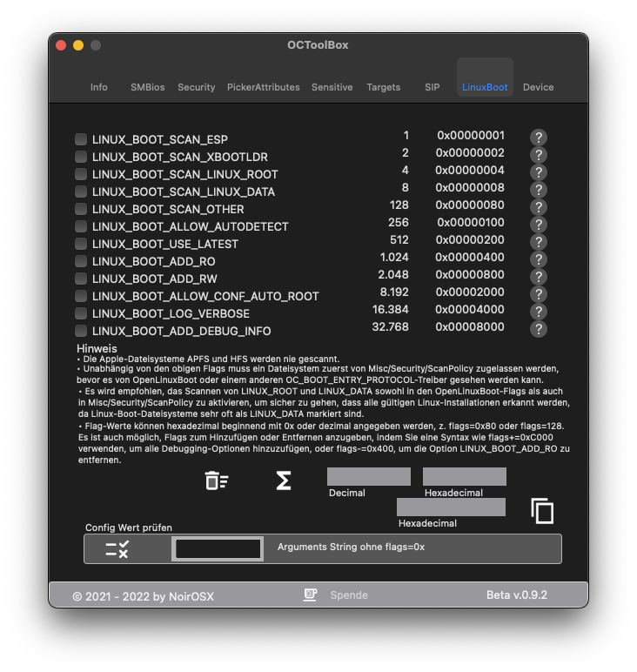Open help for LINUX_BOOT_ALLOW_CONF_AUTO_ROOT
The height and width of the screenshot is (672, 637).
click(x=538, y=294)
